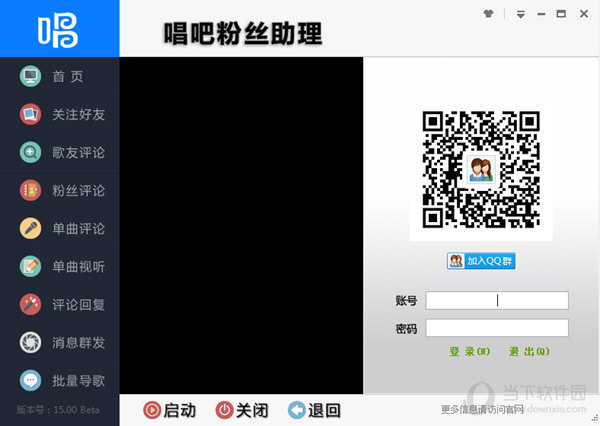The height and width of the screenshot is (426, 600).
Task: Click the 唱 logo in the blue header
Action: (x=58, y=30)
